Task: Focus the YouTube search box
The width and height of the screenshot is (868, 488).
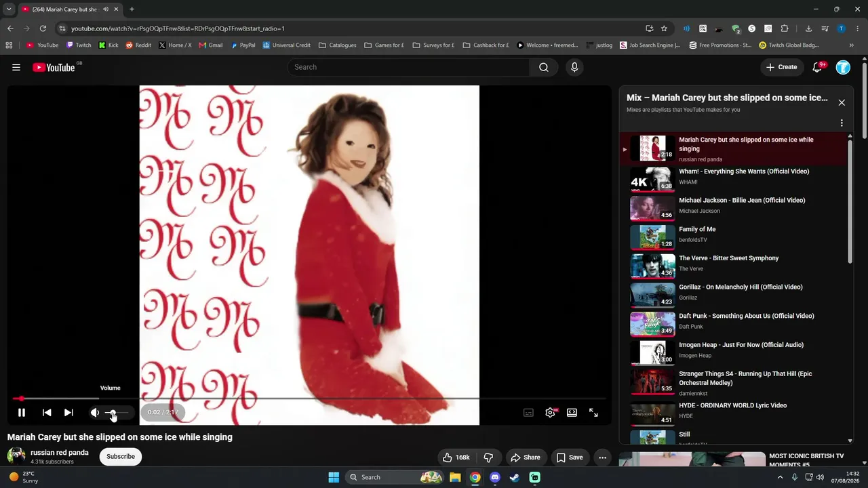Action: 408,67
